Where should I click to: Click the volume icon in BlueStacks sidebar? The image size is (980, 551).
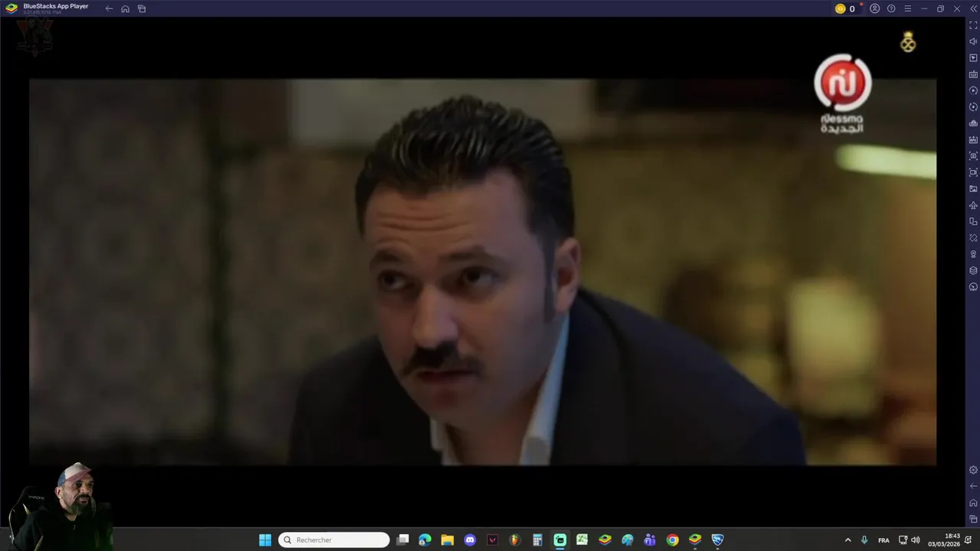tap(973, 41)
